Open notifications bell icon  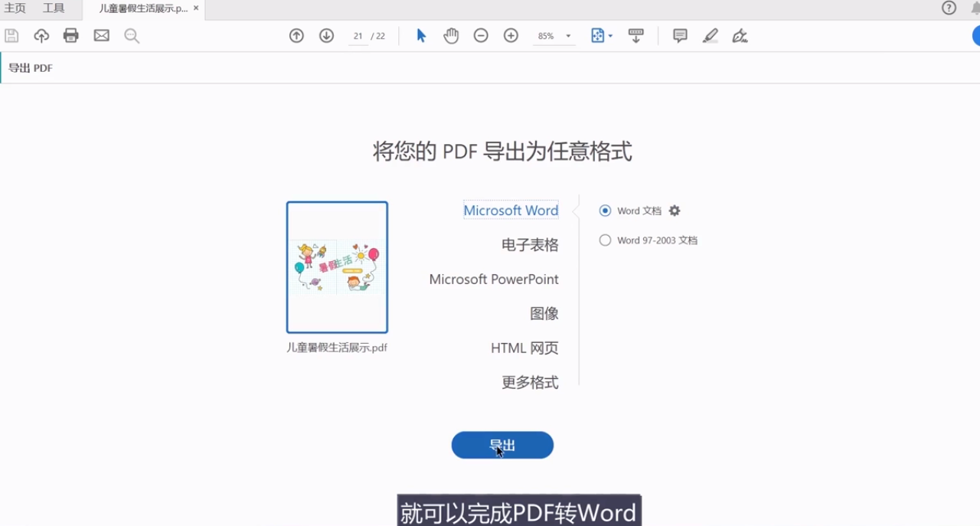click(975, 8)
